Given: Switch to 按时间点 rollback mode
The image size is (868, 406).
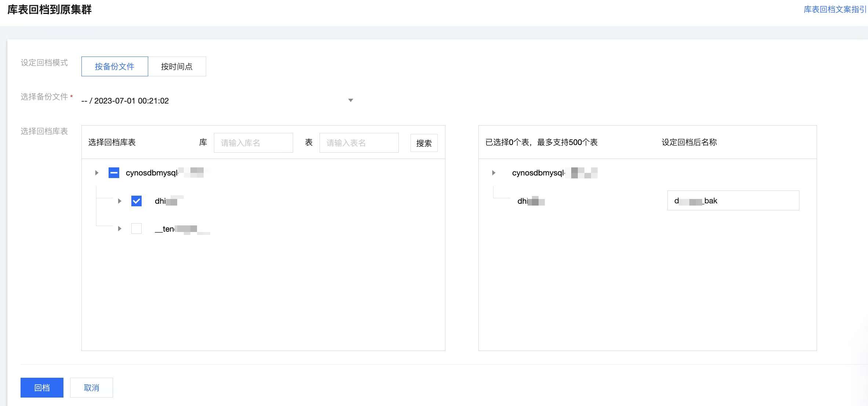Looking at the screenshot, I should 177,66.
